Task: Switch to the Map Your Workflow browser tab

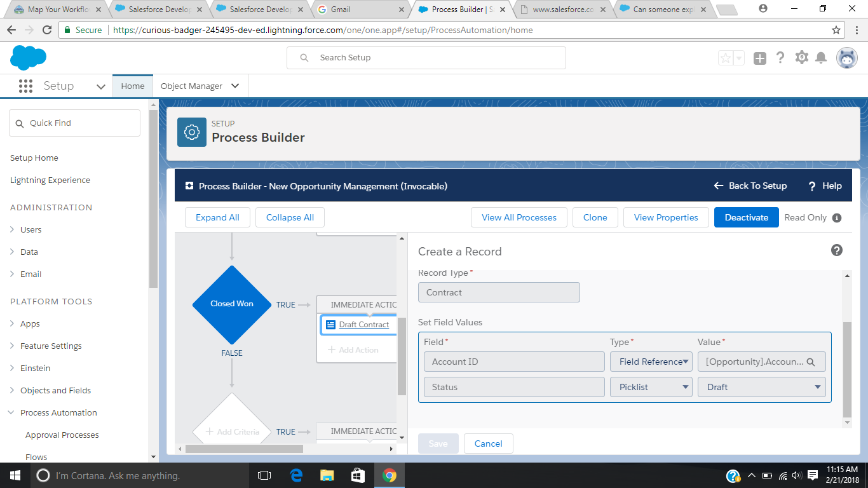Action: 57,10
